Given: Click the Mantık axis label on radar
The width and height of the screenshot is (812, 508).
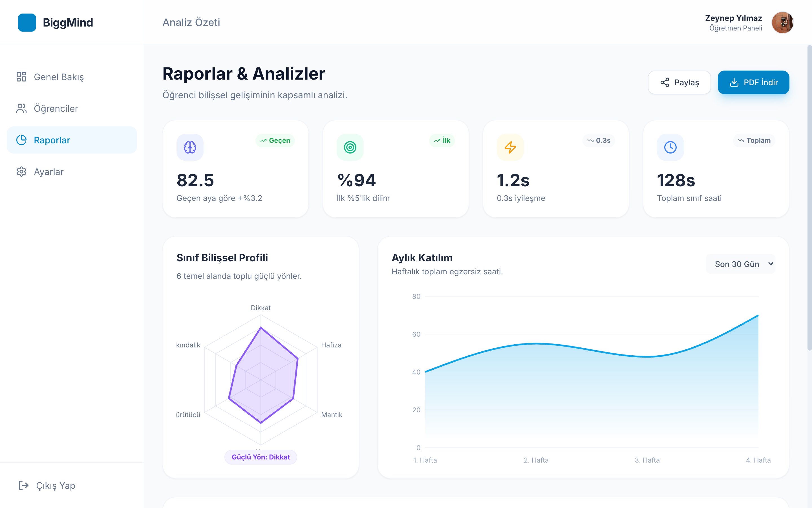Looking at the screenshot, I should pos(332,415).
